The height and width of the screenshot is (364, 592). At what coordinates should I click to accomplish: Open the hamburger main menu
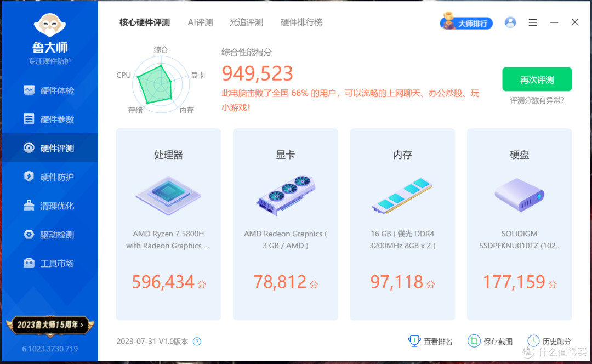533,22
